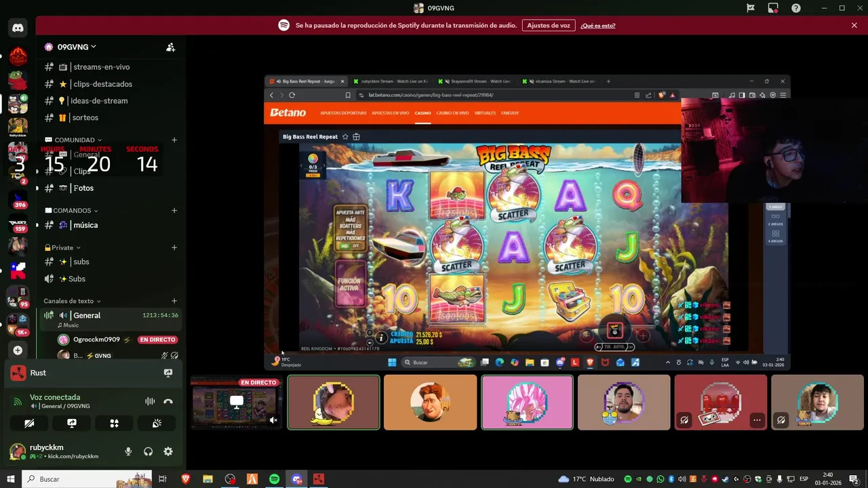Open the Windows Start menu
Image resolution: width=868 pixels, height=488 pixels.
coord(11,479)
